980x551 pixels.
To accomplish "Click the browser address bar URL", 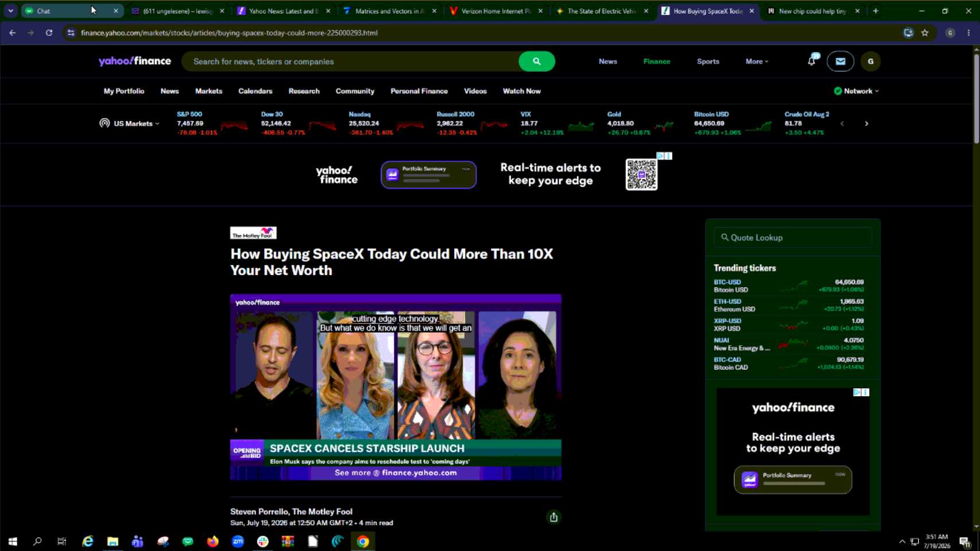I will (x=229, y=33).
